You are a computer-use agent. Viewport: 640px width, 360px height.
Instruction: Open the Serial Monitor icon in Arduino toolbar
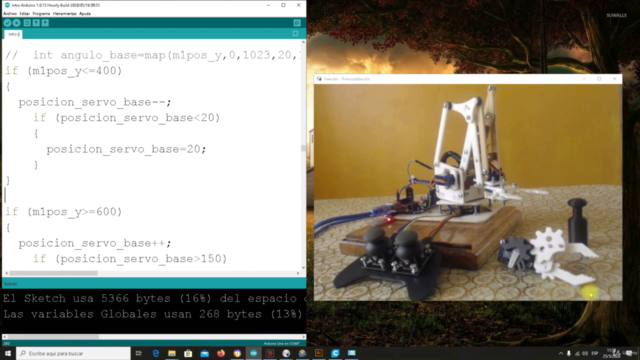[x=297, y=23]
